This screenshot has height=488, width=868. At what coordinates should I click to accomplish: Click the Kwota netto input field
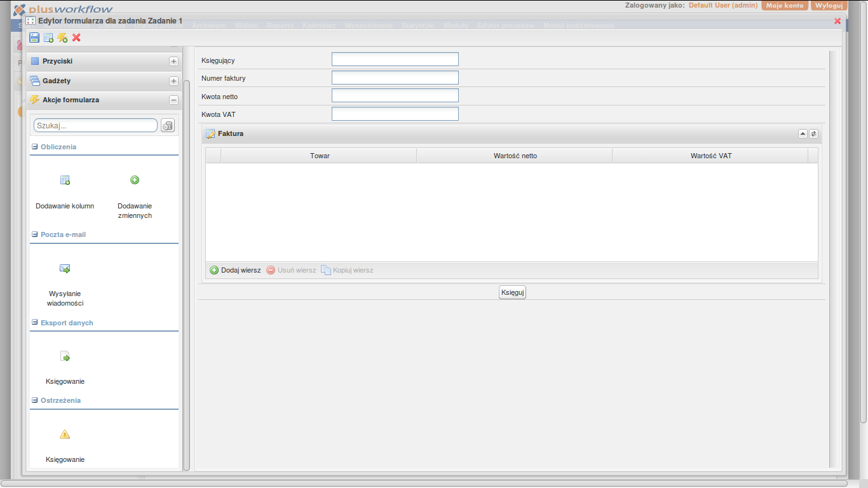[x=395, y=95]
